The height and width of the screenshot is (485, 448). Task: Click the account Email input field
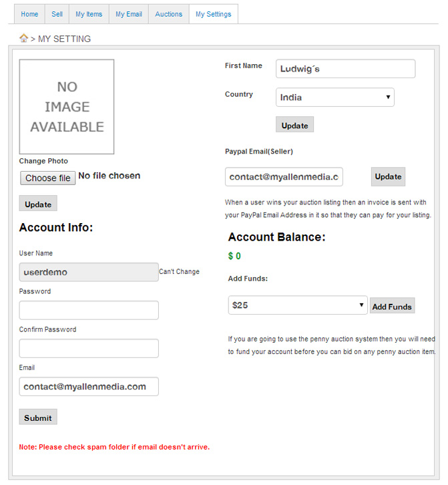[89, 386]
